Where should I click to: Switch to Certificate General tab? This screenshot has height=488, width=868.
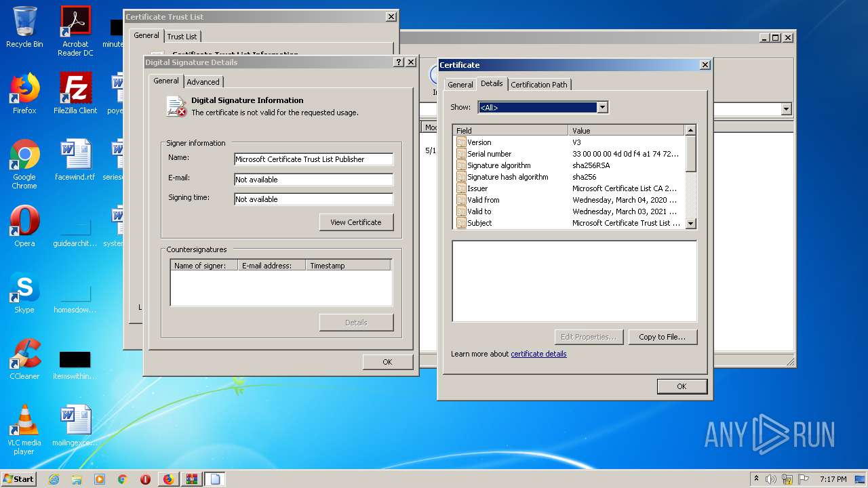pyautogui.click(x=460, y=85)
